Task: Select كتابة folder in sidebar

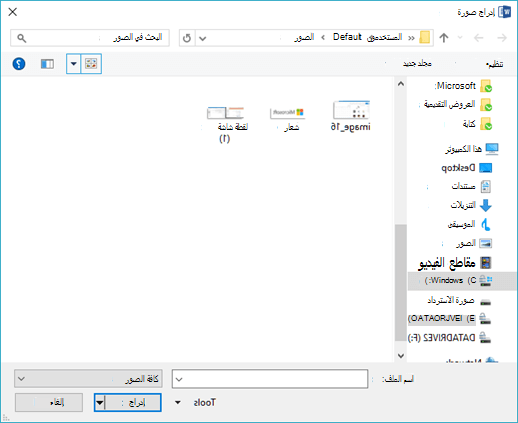Action: pyautogui.click(x=477, y=124)
